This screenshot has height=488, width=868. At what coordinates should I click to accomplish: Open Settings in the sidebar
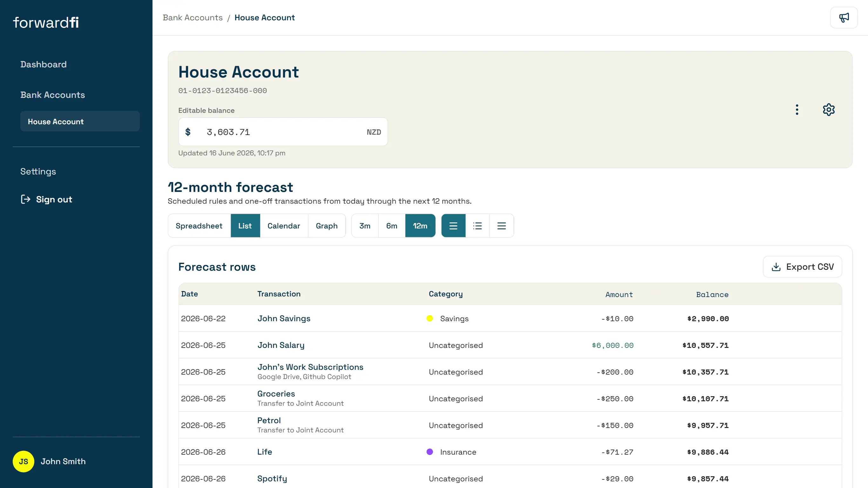[38, 172]
